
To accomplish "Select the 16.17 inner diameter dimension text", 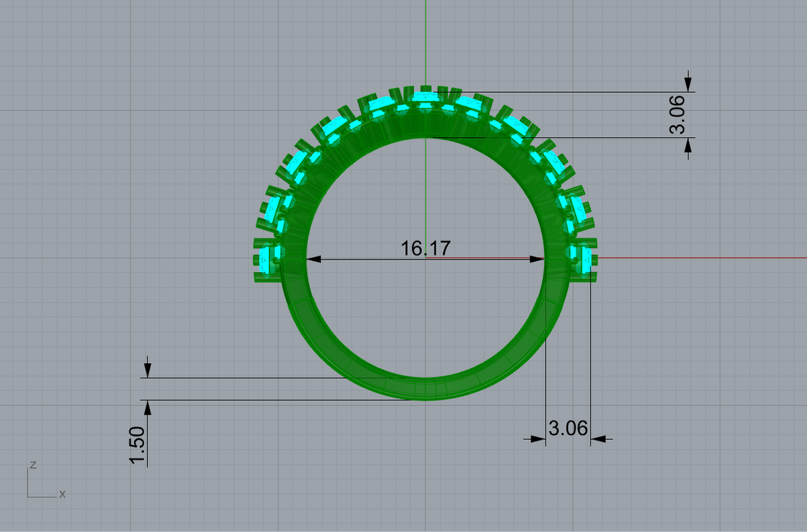I will 426,248.
